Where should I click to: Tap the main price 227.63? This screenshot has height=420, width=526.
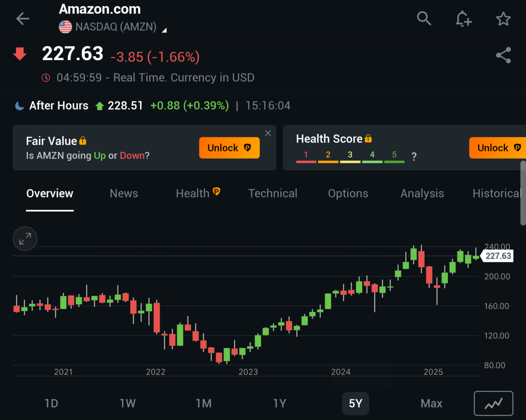pos(73,54)
